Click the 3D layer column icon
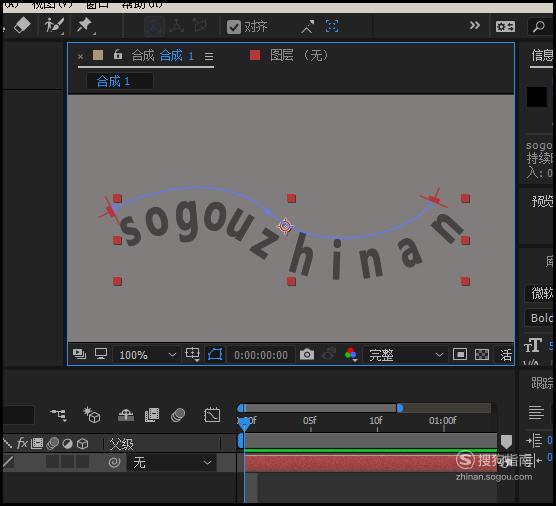This screenshot has width=556, height=506. coord(83,444)
